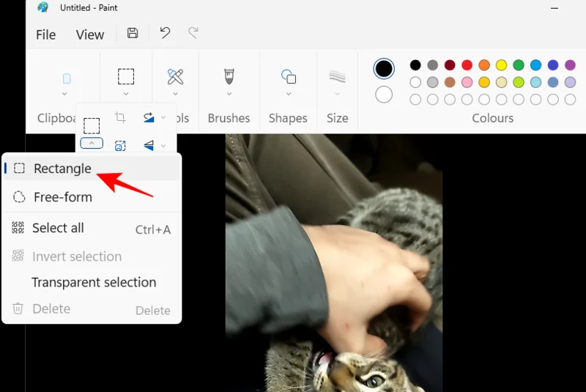Choose Free-form selection mode

tap(92, 197)
